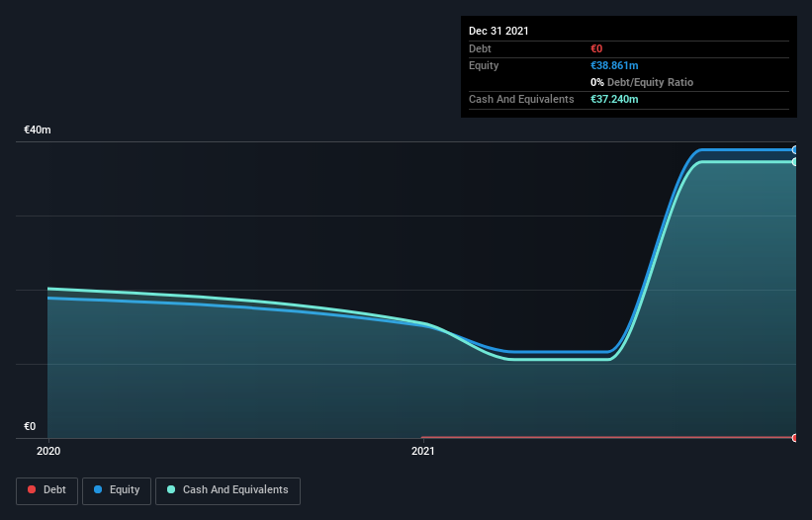The width and height of the screenshot is (812, 520).
Task: Select the teal Cash endpoint marker
Action: tap(795, 162)
